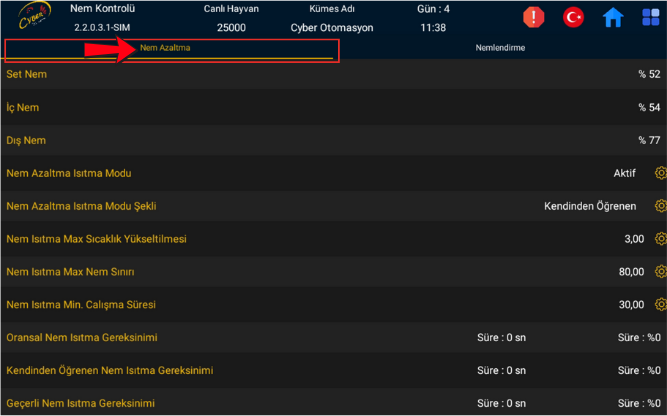Change the Kendinden Öğrenen mode selection
Viewport: 667px width, 416px height.
point(589,206)
